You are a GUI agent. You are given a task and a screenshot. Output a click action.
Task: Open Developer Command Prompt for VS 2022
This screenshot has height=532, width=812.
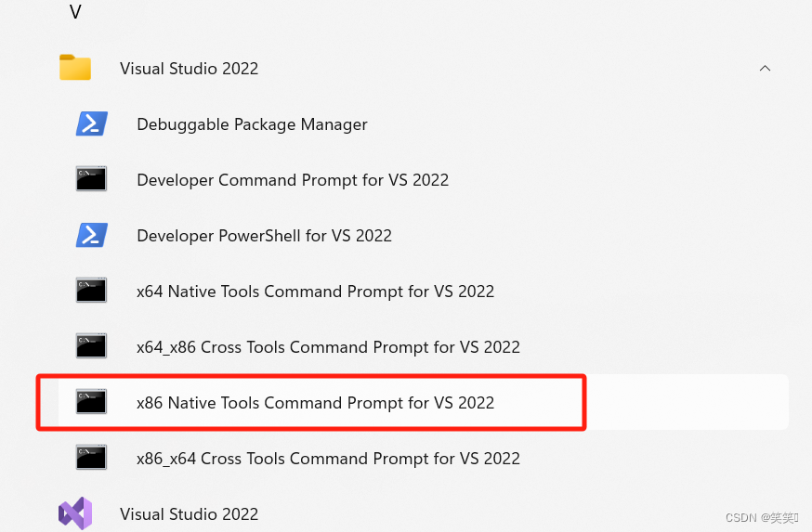(x=293, y=180)
